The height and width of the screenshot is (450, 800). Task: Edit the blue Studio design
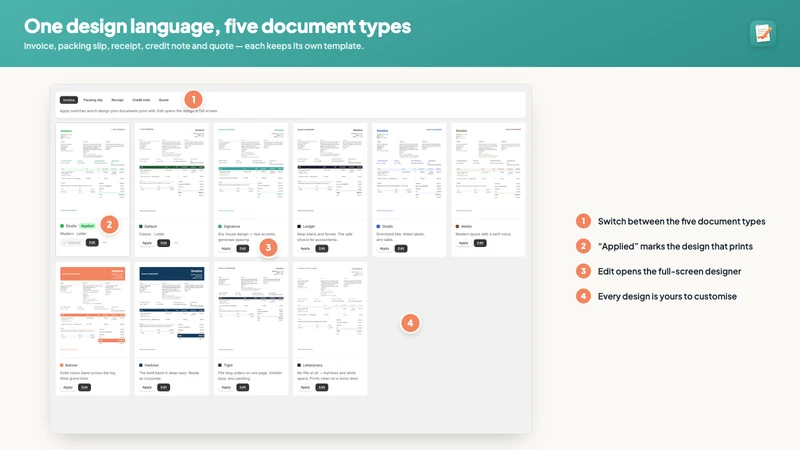401,248
